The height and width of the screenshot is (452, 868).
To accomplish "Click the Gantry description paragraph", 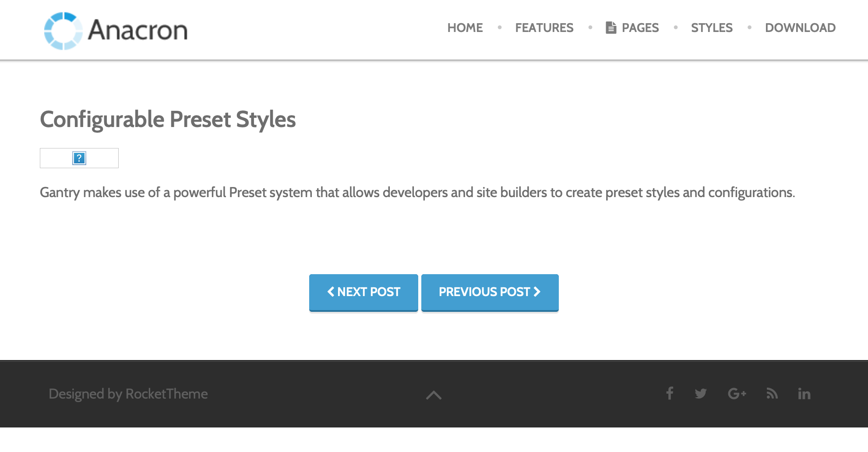I will click(417, 192).
